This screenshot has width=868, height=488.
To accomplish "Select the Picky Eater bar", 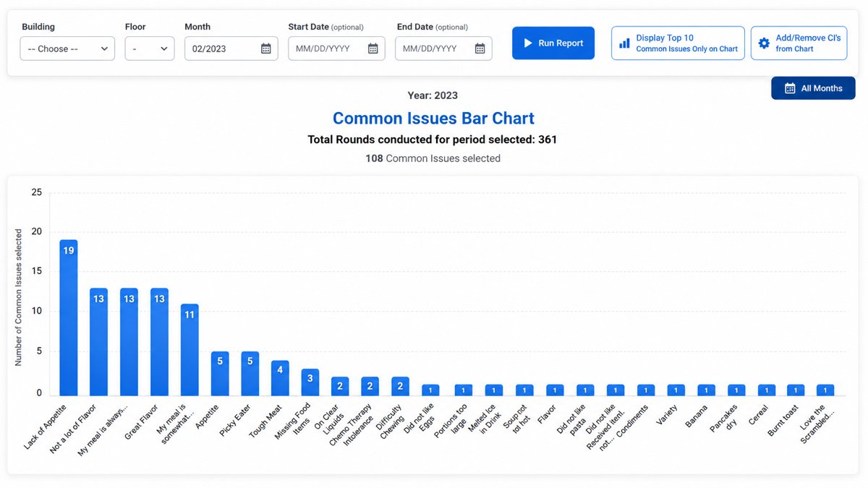I will point(250,374).
